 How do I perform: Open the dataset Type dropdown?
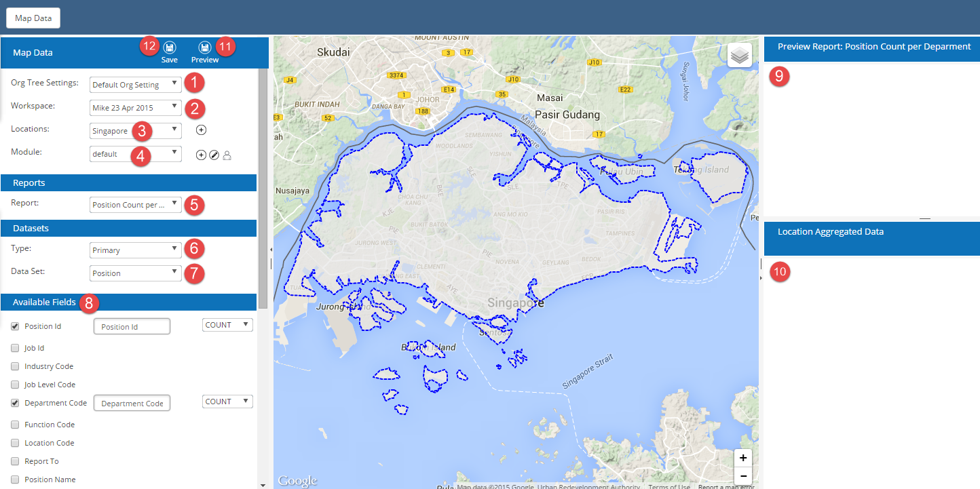(136, 250)
